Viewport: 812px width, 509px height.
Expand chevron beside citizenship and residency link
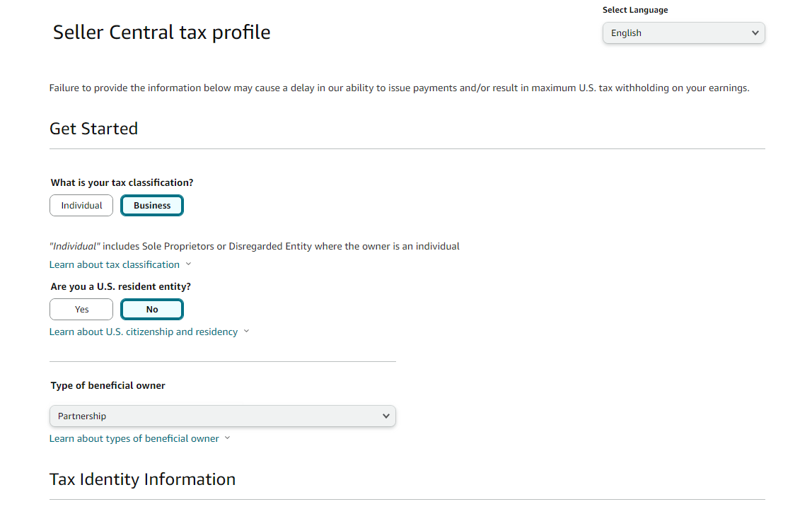pyautogui.click(x=246, y=332)
